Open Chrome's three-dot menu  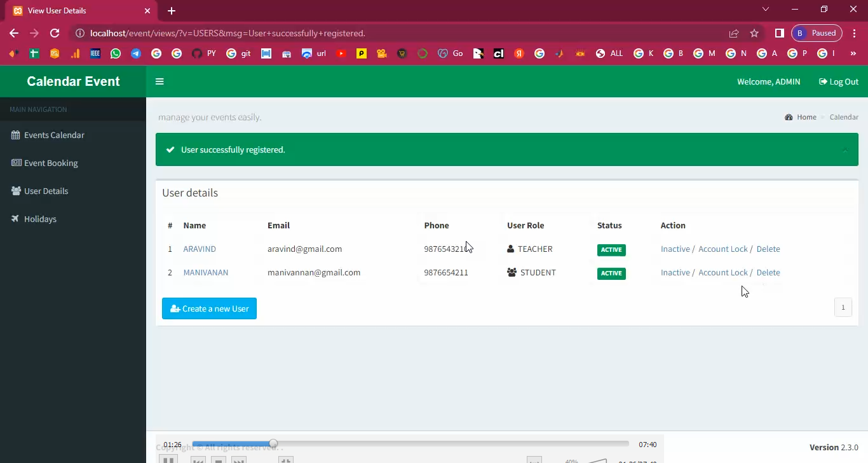tap(855, 33)
